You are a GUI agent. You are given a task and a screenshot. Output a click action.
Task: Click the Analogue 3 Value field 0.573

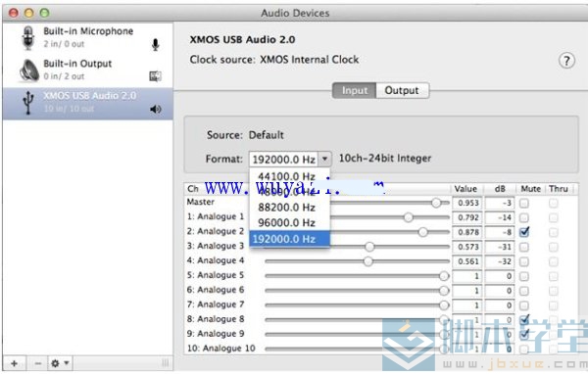pyautogui.click(x=466, y=247)
